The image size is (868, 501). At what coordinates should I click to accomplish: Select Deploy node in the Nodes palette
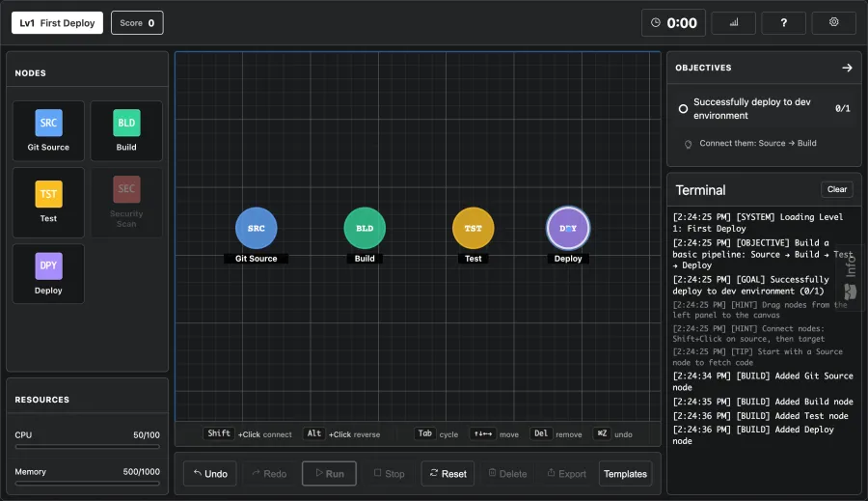(x=49, y=274)
